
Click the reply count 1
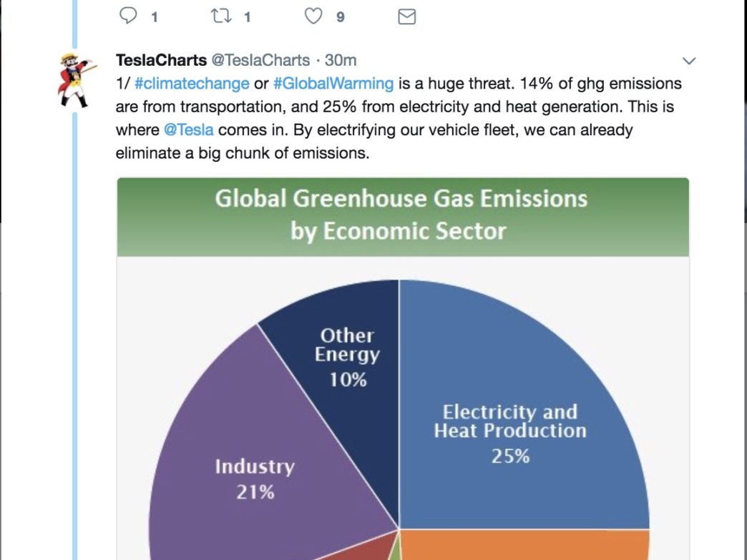pos(155,18)
